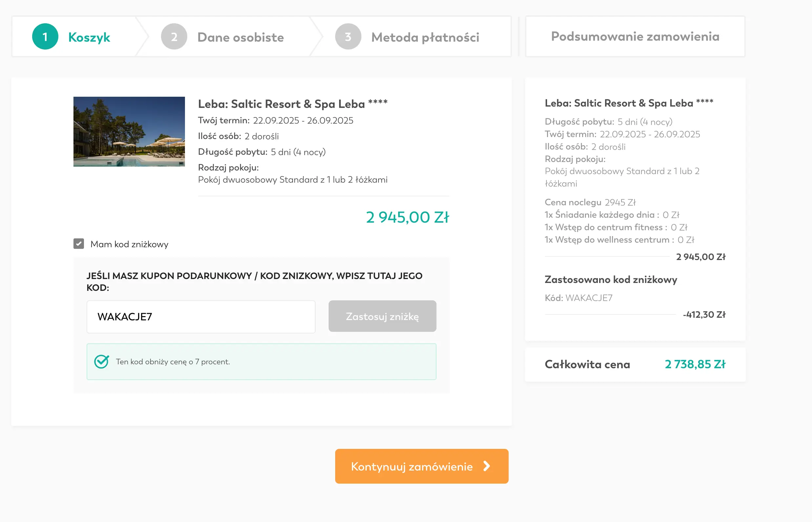Viewport: 812px width, 522px height.
Task: Open the Koszyk step tab
Action: [89, 37]
